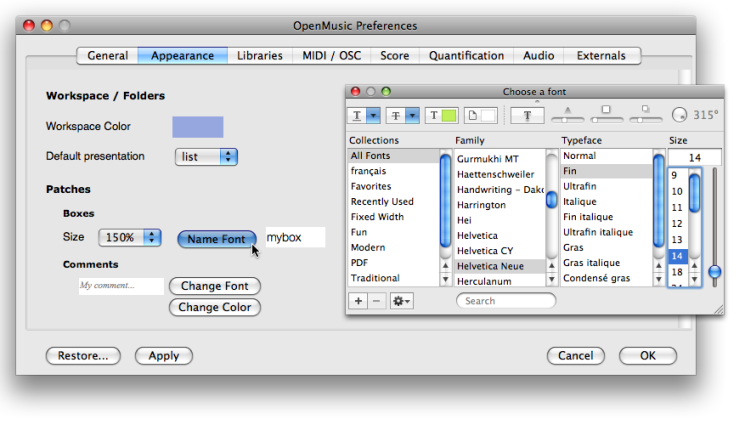
Task: Add a new font collection with plus
Action: [358, 300]
